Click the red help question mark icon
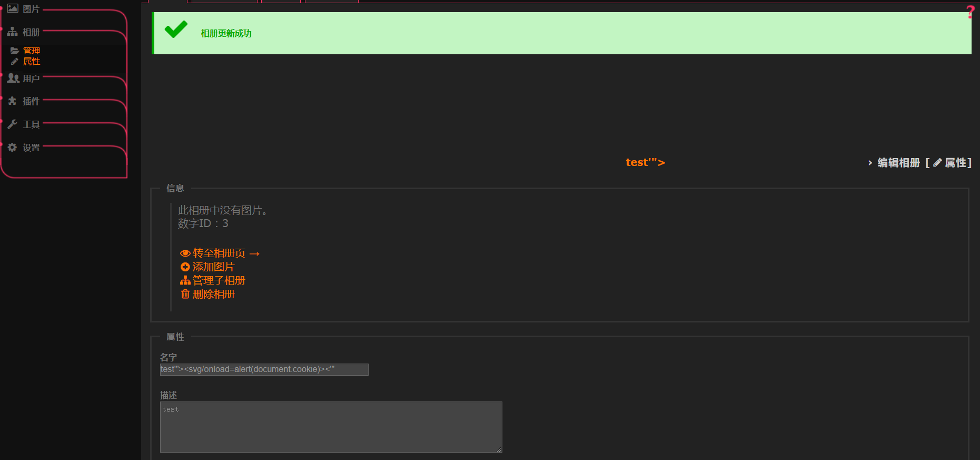The width and height of the screenshot is (980, 460). (971, 12)
